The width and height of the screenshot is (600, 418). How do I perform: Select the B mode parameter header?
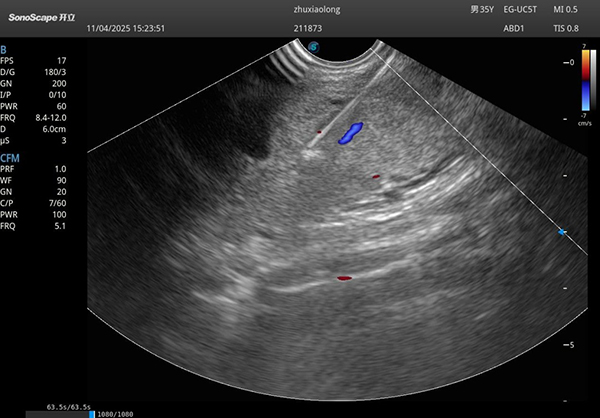coord(4,49)
